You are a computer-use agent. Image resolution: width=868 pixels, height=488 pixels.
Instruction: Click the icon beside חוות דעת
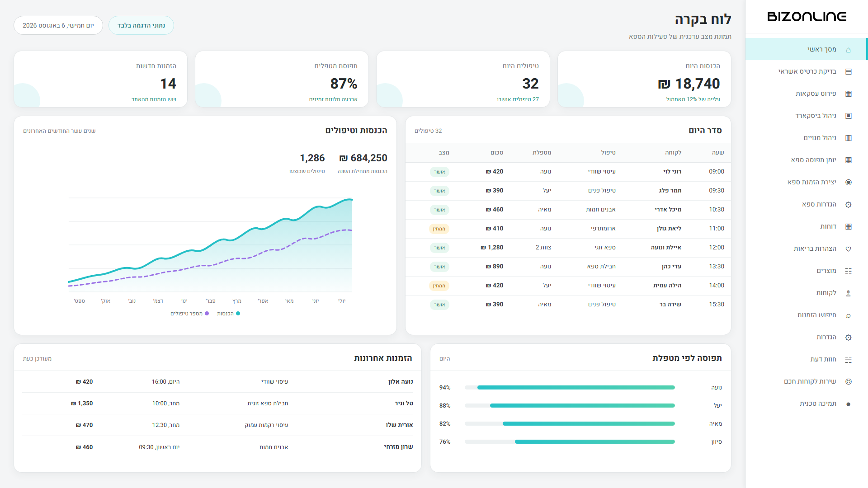(848, 360)
